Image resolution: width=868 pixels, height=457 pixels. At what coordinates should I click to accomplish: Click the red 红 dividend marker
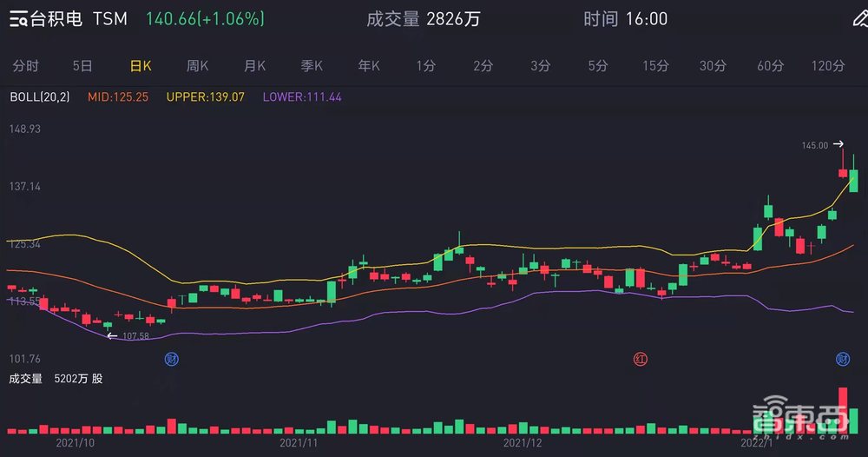640,358
